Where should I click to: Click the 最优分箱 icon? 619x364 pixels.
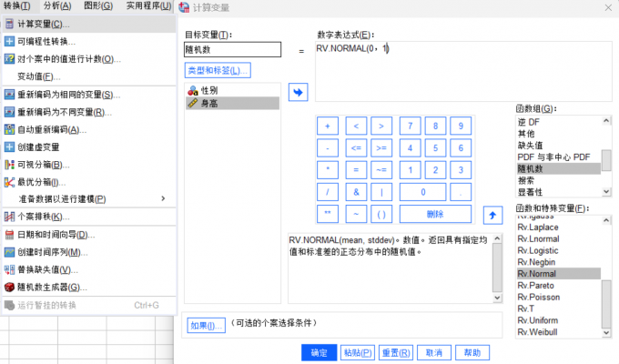click(x=9, y=182)
